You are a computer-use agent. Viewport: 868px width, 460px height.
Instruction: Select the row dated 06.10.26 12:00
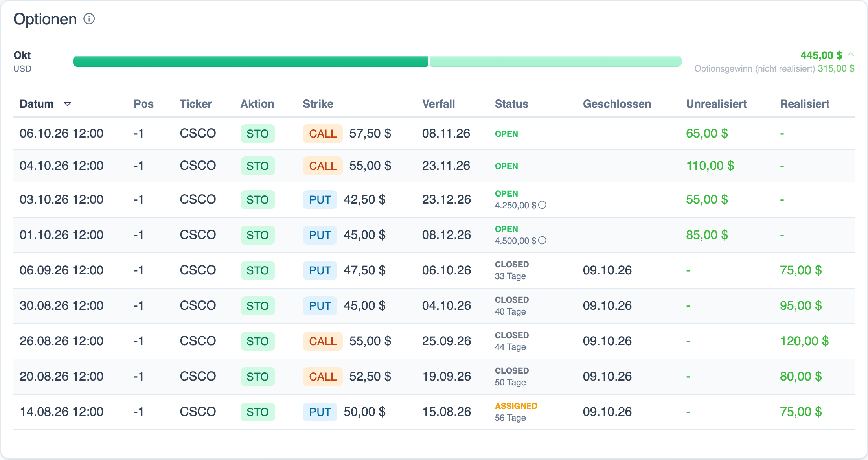(434, 134)
